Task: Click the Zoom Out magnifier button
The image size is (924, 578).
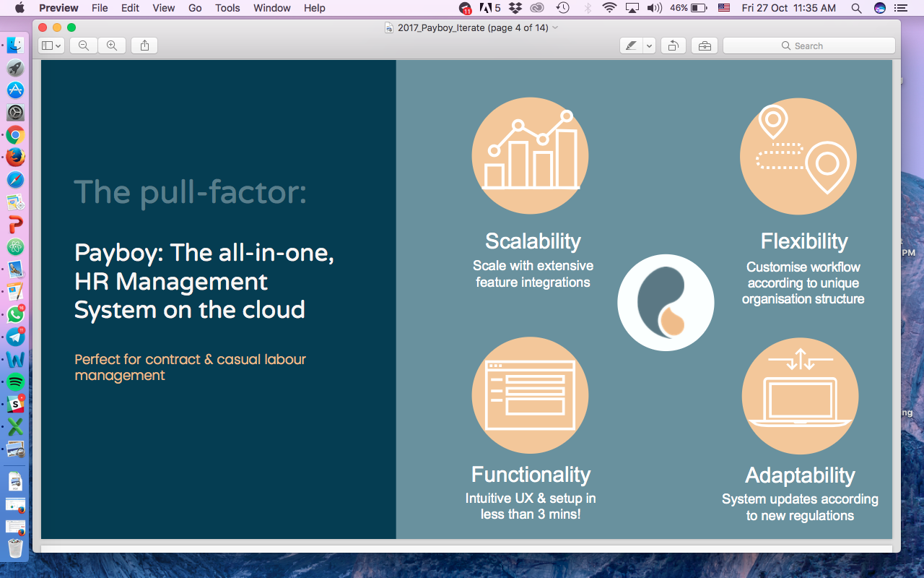Action: 84,46
